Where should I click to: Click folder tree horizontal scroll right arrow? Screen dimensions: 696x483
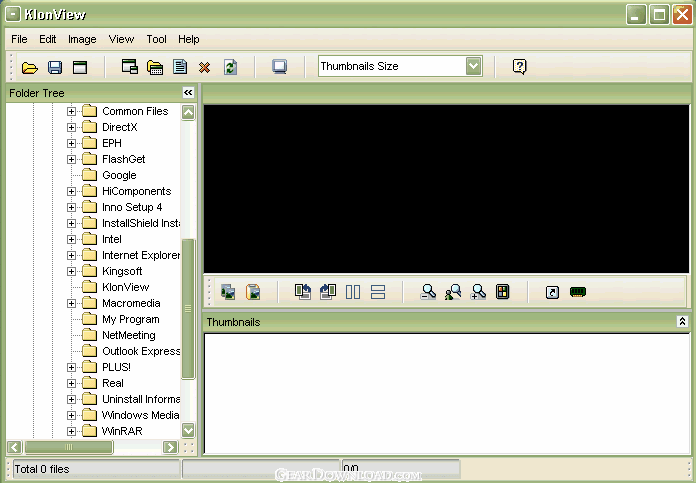point(170,447)
